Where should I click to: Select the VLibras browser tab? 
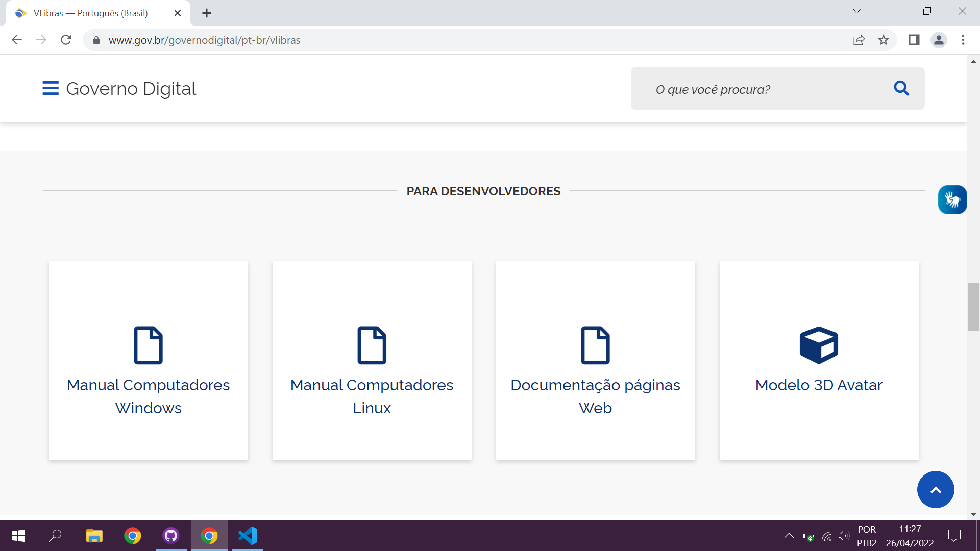pyautogui.click(x=91, y=13)
